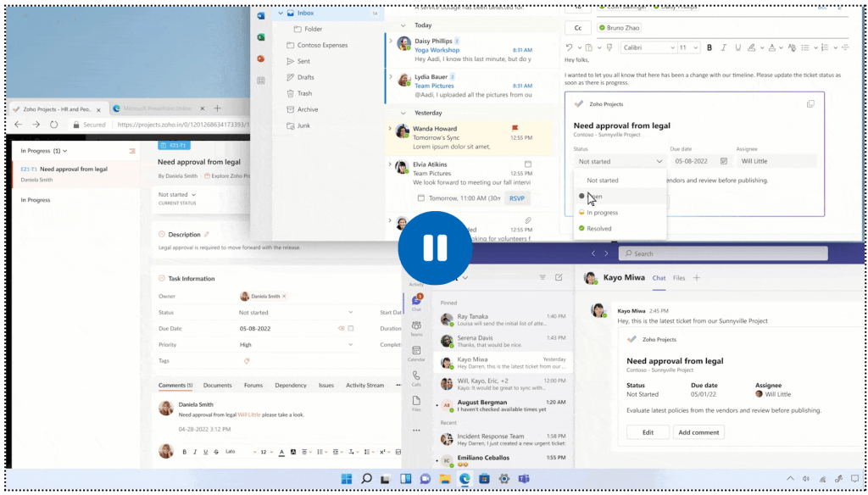The width and height of the screenshot is (868, 495).
Task: Click the Teams search box
Action: tap(722, 253)
